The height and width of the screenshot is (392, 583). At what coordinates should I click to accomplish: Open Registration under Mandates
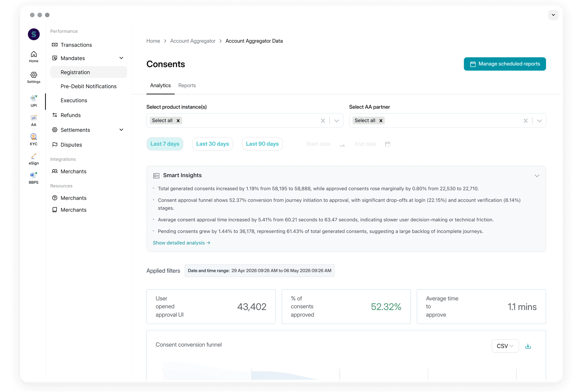[89, 72]
